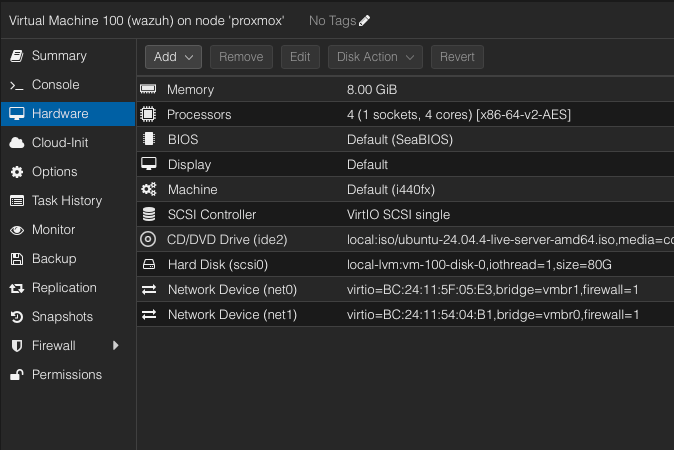Expand the Firewall submenu arrow

115,346
